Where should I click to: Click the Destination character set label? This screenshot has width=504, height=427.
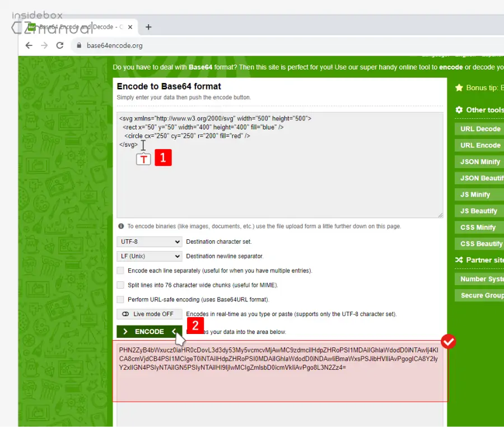coord(219,242)
